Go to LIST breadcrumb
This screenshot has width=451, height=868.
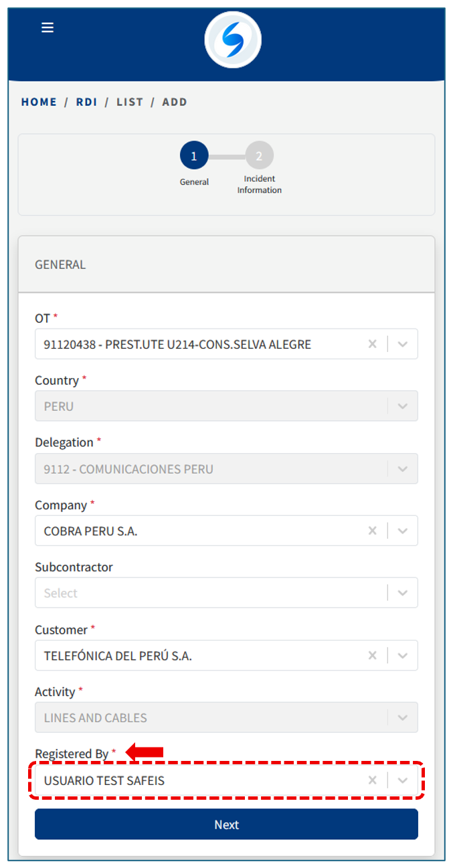pos(130,102)
